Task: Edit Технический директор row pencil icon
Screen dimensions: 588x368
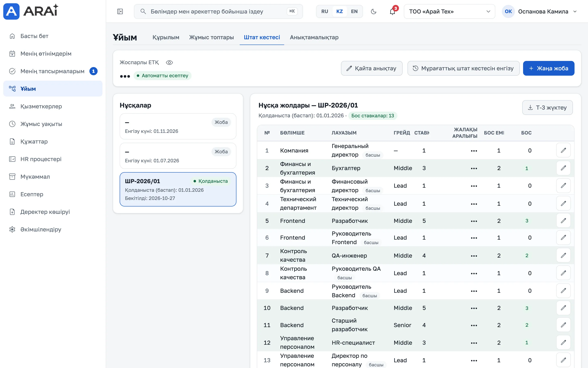Action: pyautogui.click(x=563, y=203)
